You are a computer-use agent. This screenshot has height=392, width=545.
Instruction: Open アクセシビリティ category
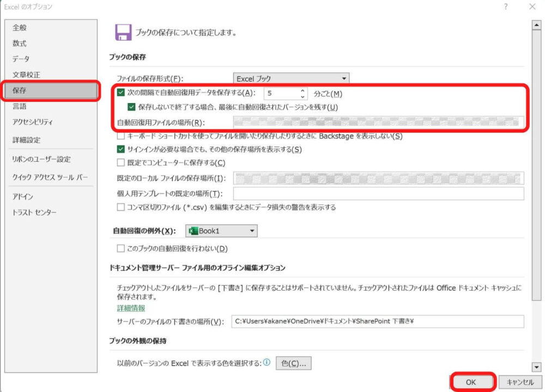[x=51, y=122]
